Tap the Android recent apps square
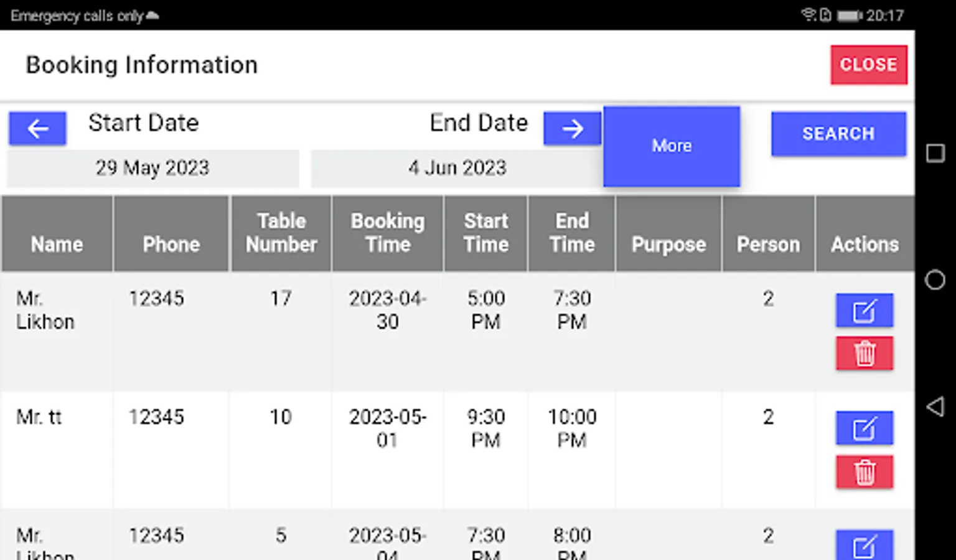 pyautogui.click(x=935, y=153)
